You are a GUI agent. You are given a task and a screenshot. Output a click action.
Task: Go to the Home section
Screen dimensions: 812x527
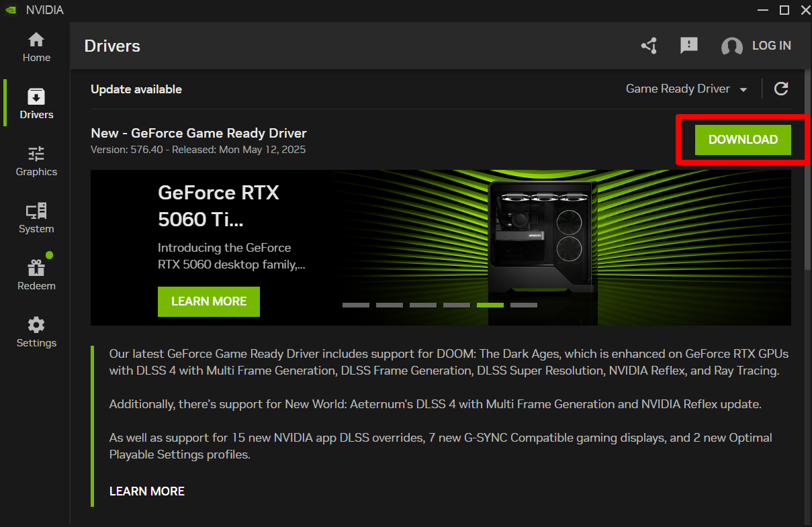pos(36,47)
